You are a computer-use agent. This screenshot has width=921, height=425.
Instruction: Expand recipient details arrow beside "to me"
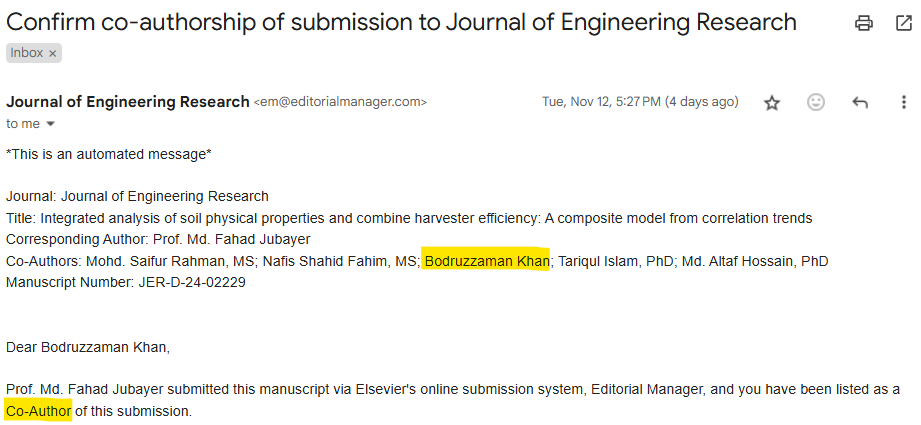click(50, 124)
